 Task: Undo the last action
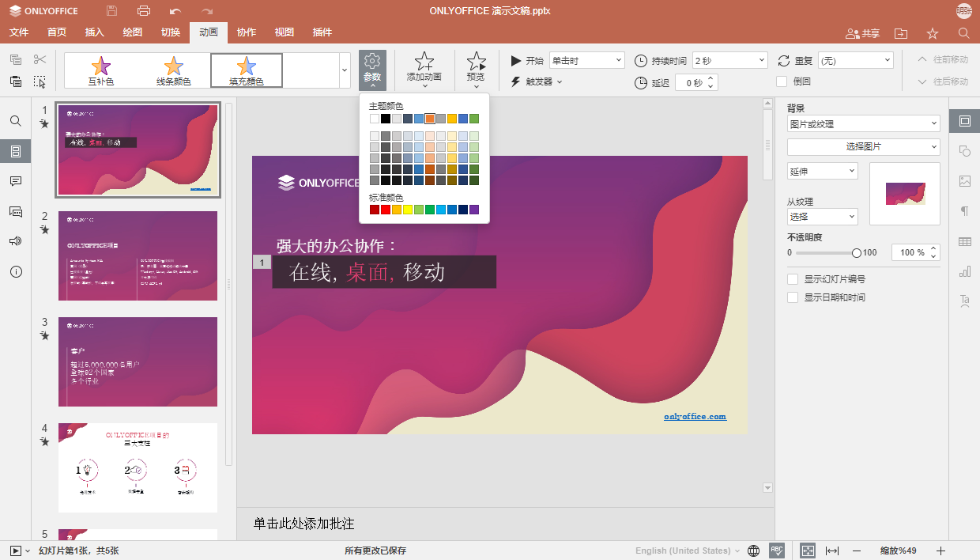click(x=175, y=11)
